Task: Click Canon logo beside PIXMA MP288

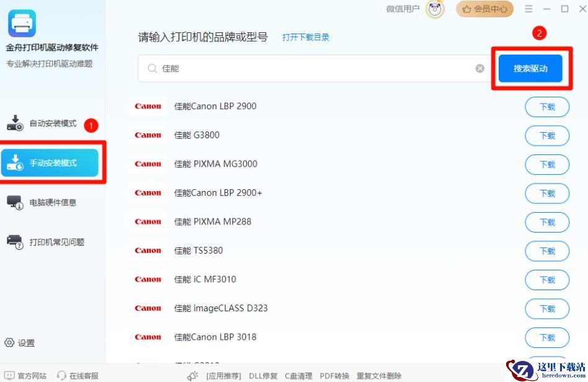Action: click(148, 221)
